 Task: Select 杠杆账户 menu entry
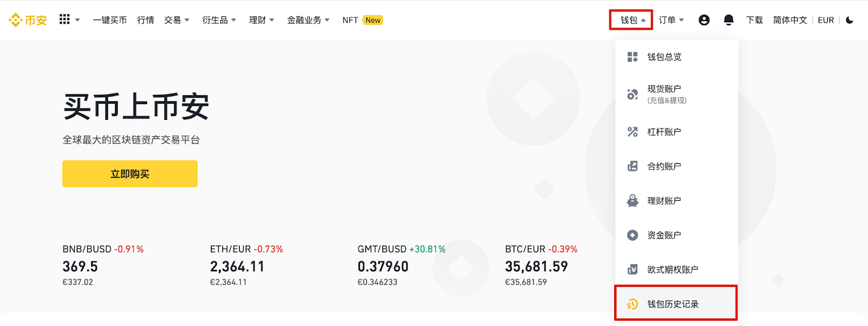point(676,132)
